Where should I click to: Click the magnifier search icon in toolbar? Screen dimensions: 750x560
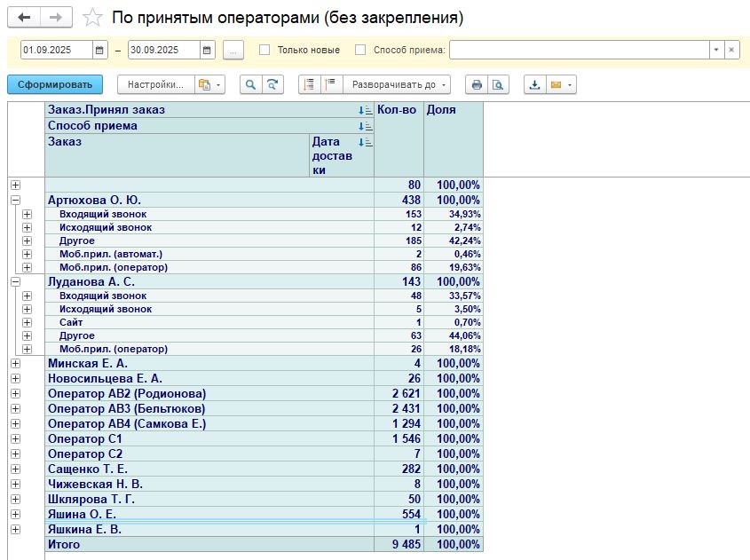250,85
